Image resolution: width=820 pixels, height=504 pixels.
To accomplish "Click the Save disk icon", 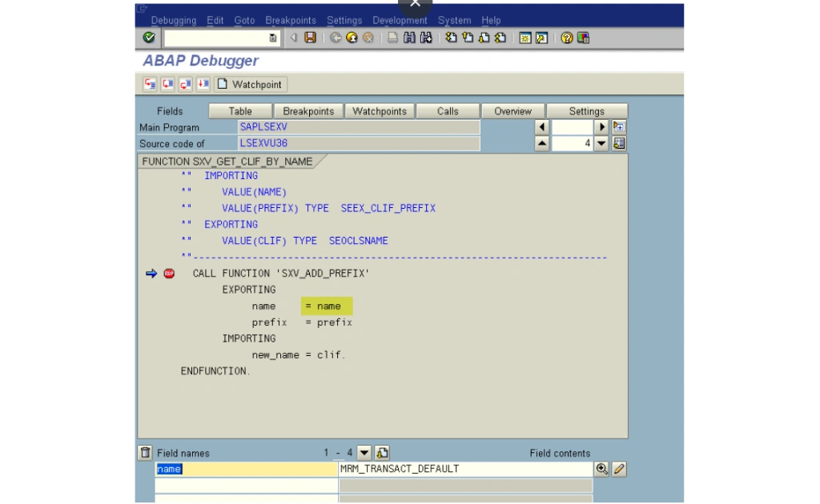I will point(311,38).
